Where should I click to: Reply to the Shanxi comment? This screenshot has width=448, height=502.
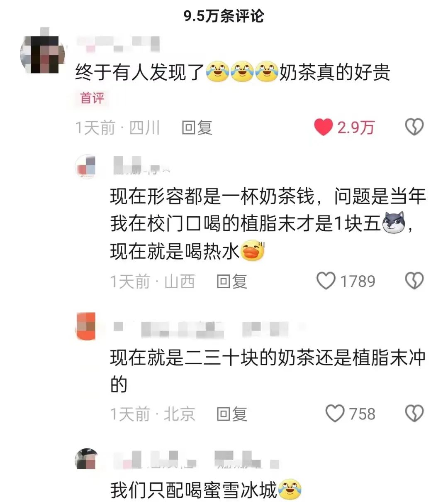(x=232, y=282)
